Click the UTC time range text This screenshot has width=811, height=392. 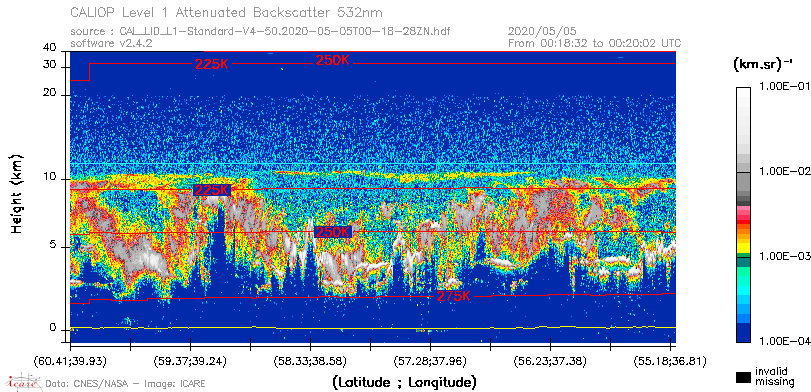[x=594, y=43]
